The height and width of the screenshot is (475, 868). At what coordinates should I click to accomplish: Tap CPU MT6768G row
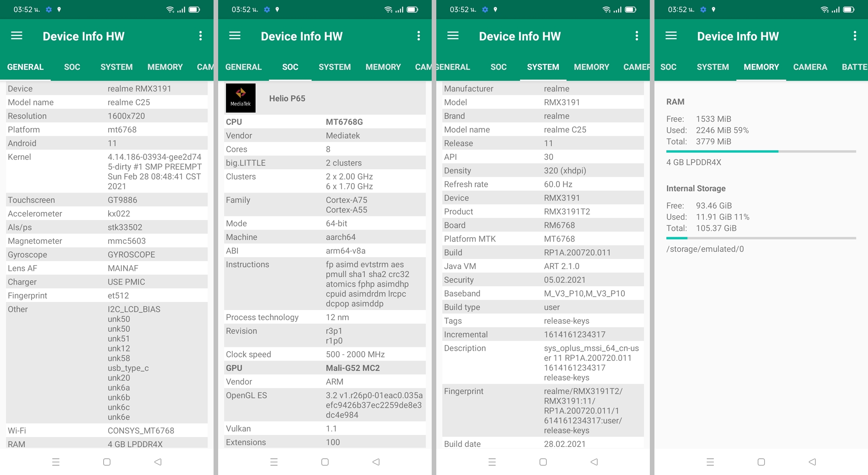coord(325,122)
